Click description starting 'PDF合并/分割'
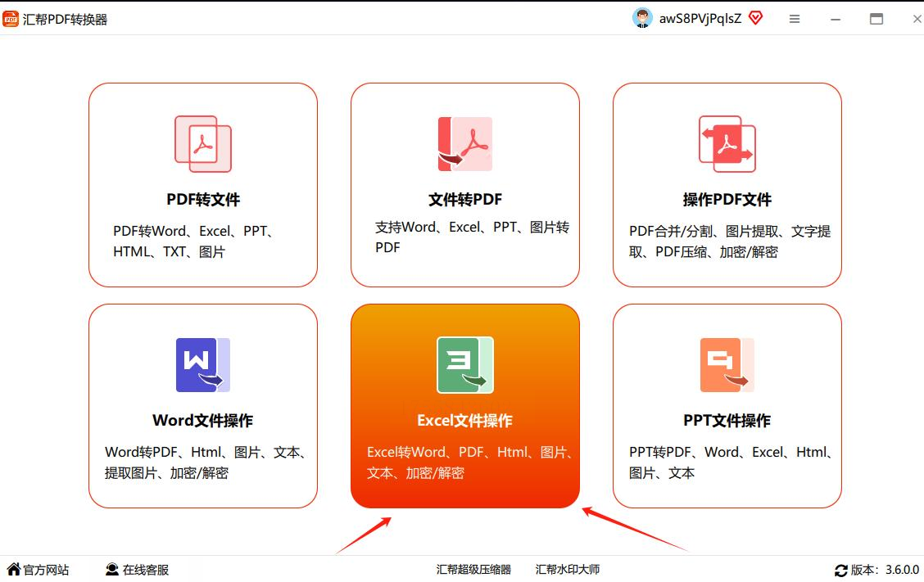The height and width of the screenshot is (582, 924). 730,241
